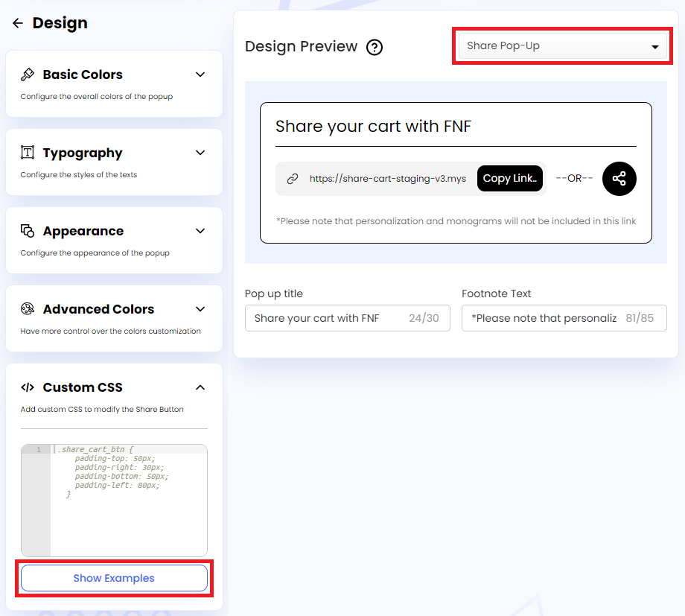The height and width of the screenshot is (616, 685).
Task: Click the Show Examples button
Action: tap(113, 578)
